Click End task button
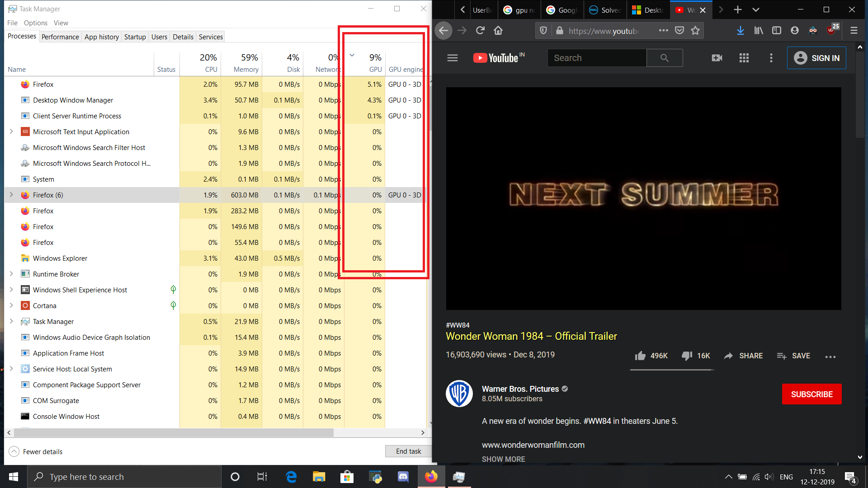 [408, 451]
